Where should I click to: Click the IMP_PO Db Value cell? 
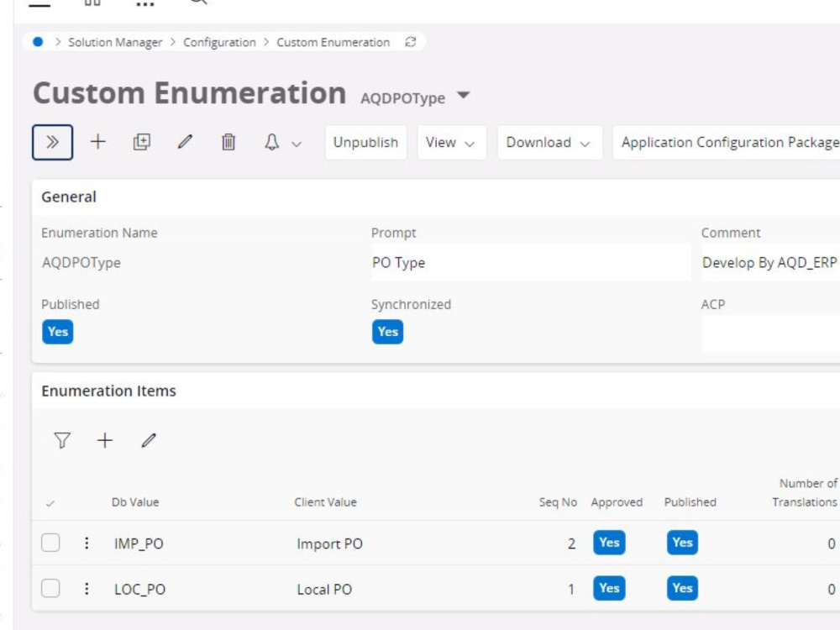click(x=139, y=543)
